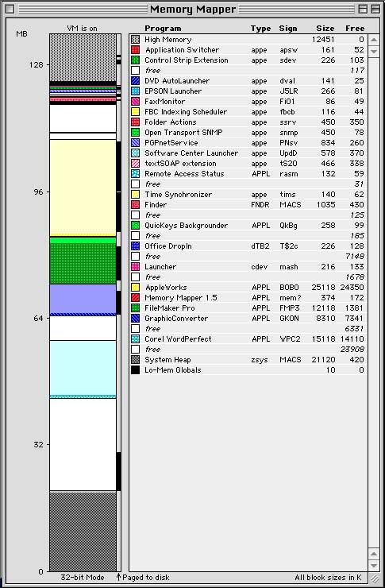Click the Program column header
The height and width of the screenshot is (588, 385).
[163, 29]
